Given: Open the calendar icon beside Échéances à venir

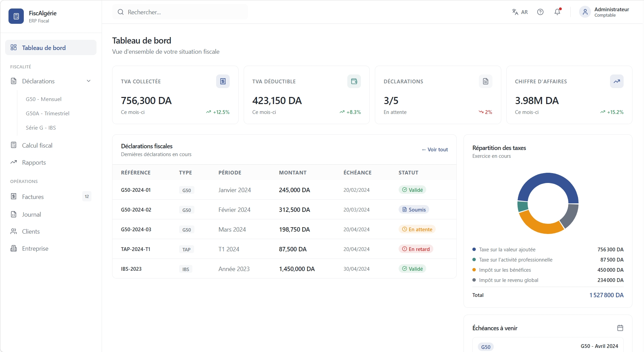Looking at the screenshot, I should (x=620, y=328).
